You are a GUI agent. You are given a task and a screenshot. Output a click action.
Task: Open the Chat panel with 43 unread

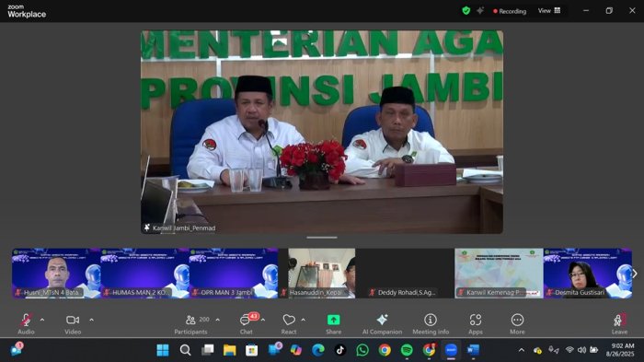coord(247,323)
